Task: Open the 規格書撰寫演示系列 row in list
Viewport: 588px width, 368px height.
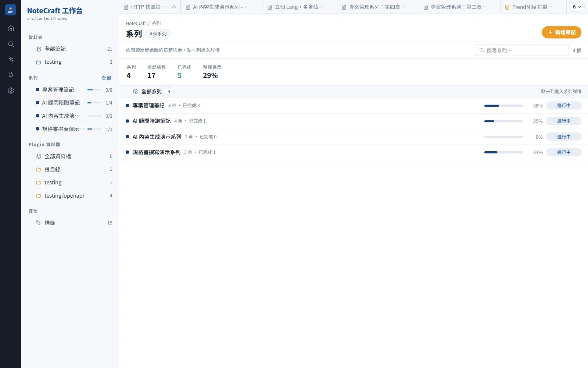Action: [354, 152]
